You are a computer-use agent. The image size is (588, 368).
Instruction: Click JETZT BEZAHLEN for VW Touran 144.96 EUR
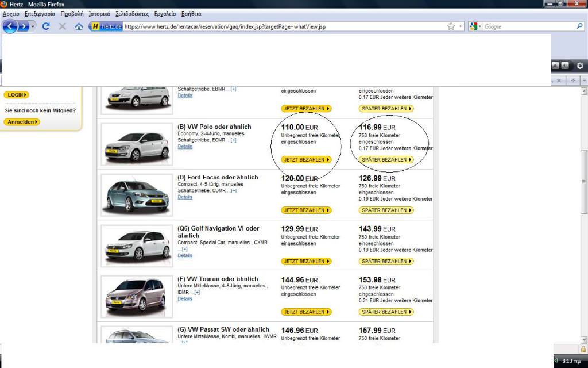[x=307, y=312]
